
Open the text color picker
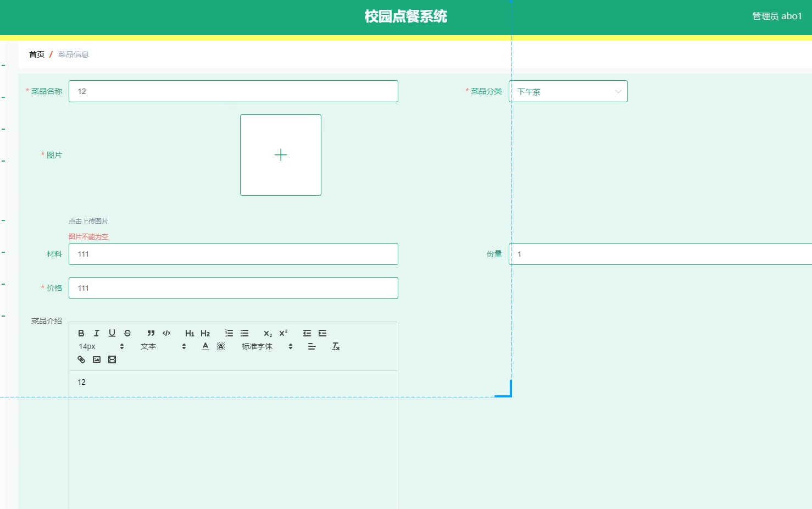point(205,346)
